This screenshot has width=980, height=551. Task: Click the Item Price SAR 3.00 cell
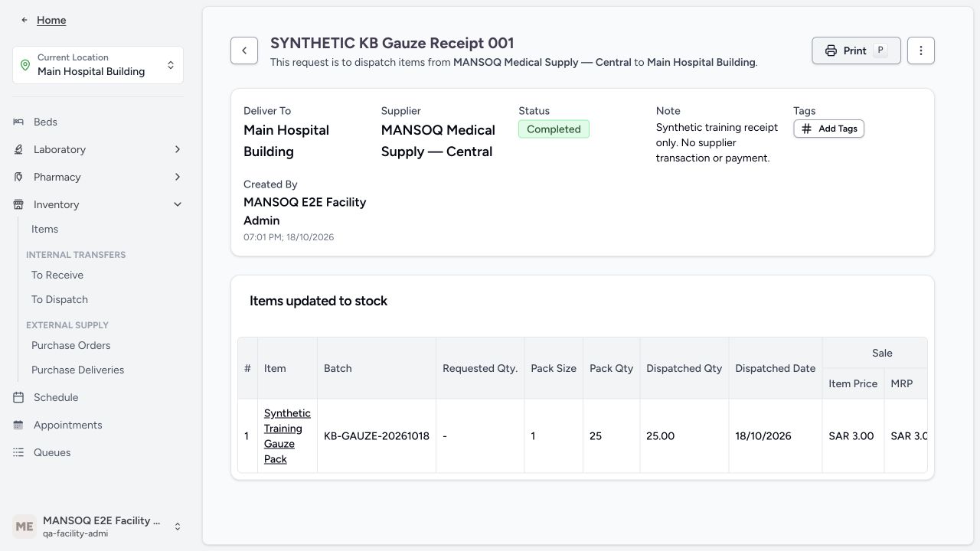coord(851,436)
